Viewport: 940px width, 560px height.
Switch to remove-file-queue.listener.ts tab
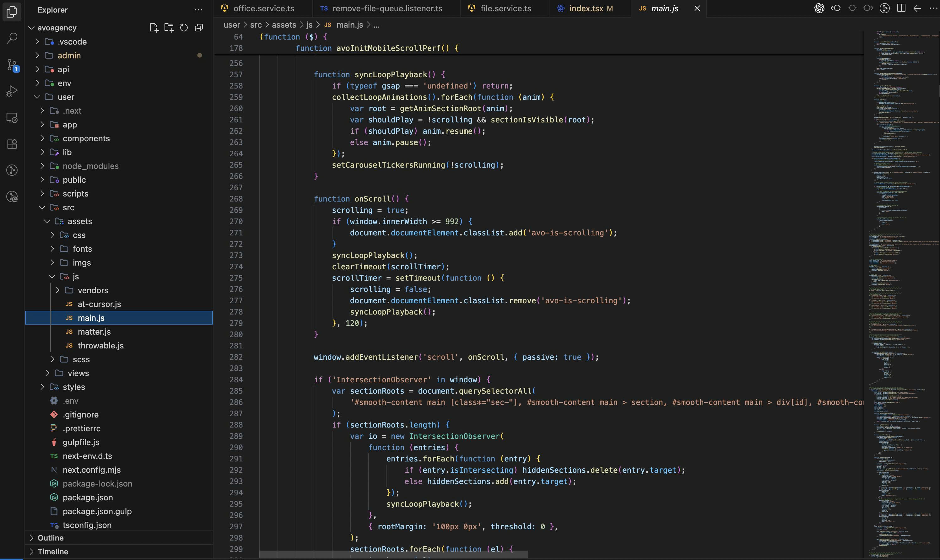[386, 8]
